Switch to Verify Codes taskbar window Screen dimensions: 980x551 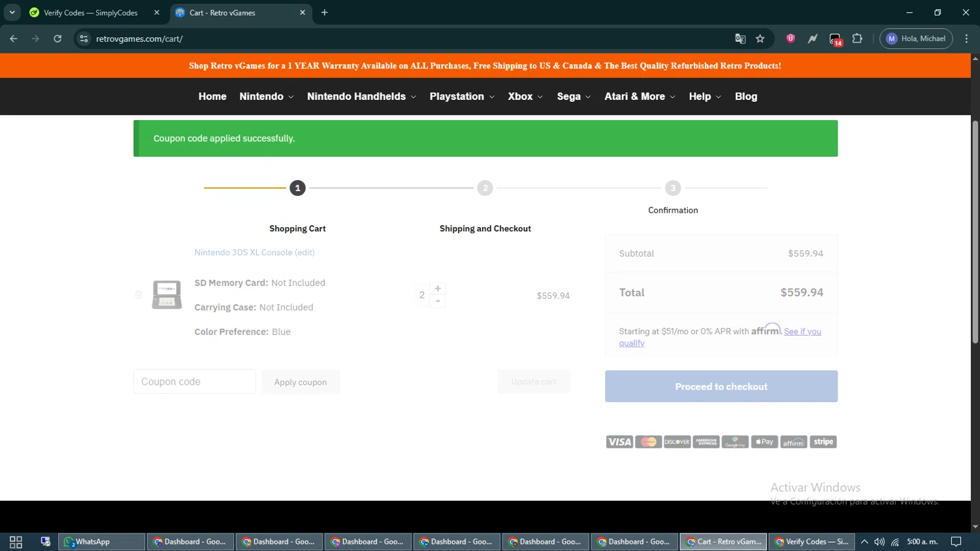[x=811, y=542]
